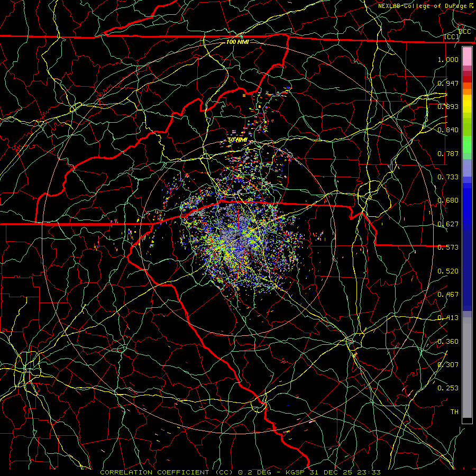The height and width of the screenshot is (476, 476).
Task: Select the 0.947 scale value
Action: [448, 83]
